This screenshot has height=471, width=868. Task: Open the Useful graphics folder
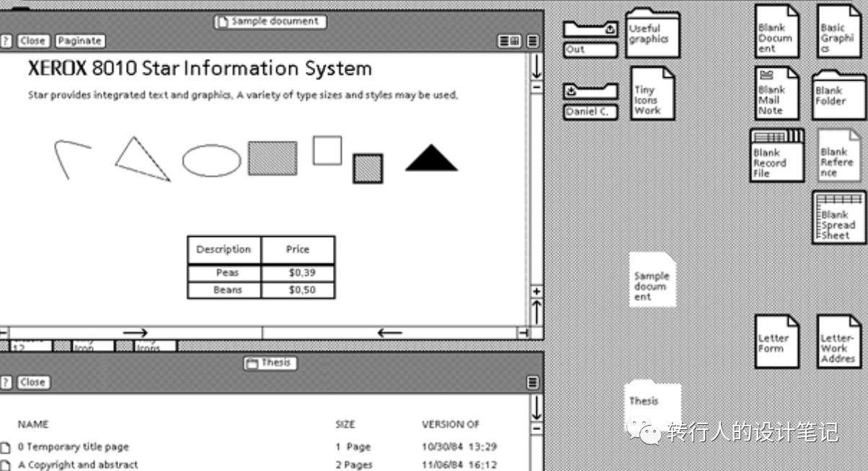(x=652, y=32)
